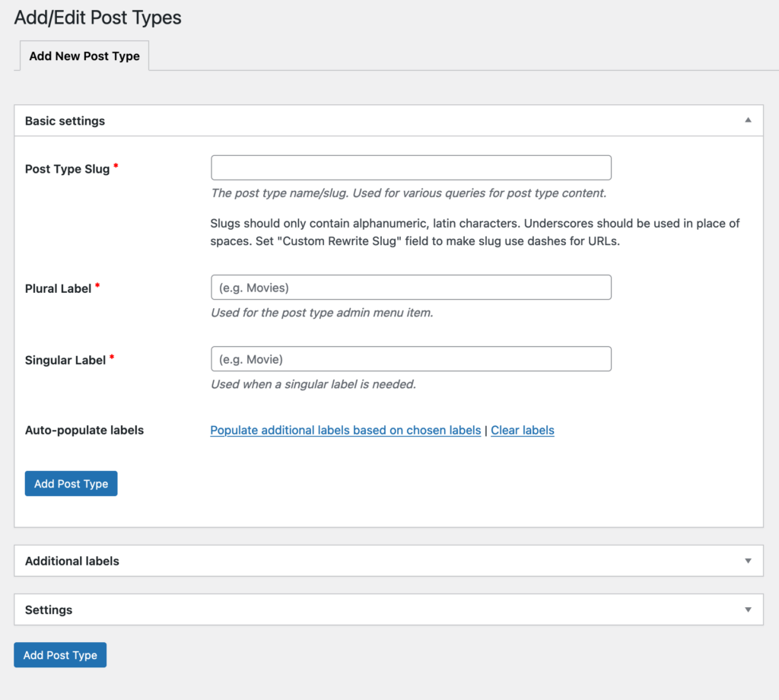Click Populate additional labels based on chosen labels

pos(345,430)
